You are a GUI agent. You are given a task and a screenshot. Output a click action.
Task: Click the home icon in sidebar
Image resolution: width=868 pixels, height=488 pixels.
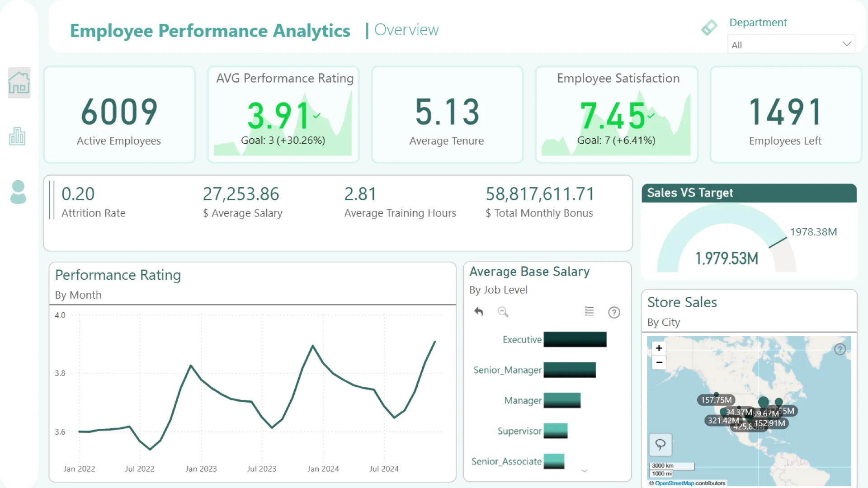point(19,83)
